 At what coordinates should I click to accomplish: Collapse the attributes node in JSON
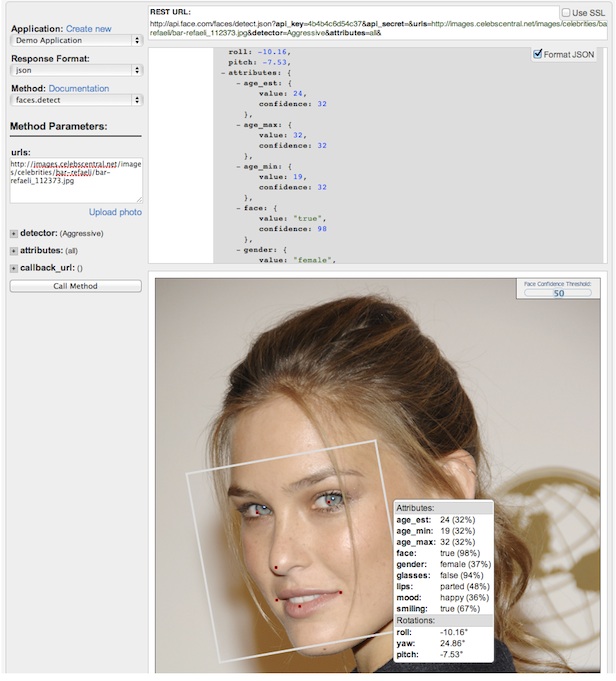pos(224,73)
